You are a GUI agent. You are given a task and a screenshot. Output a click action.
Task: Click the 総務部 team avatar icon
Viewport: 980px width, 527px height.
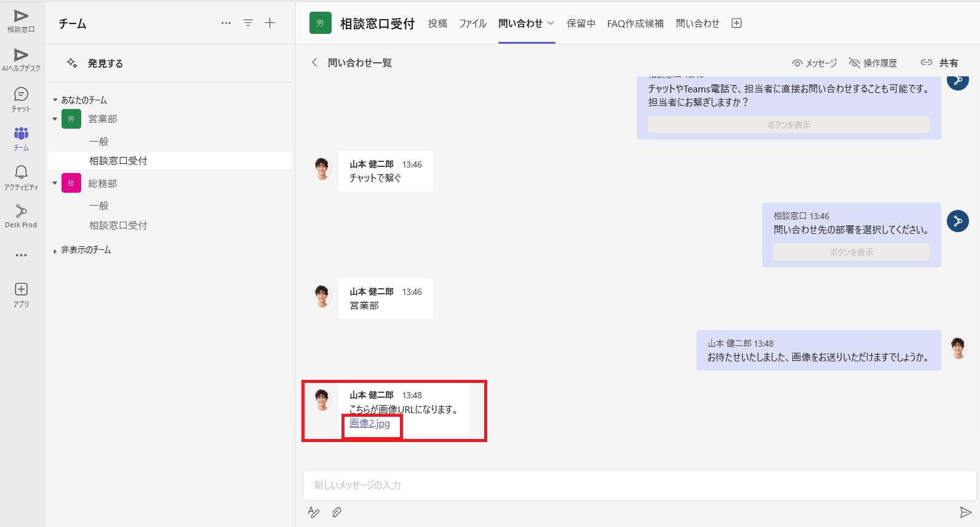(71, 183)
